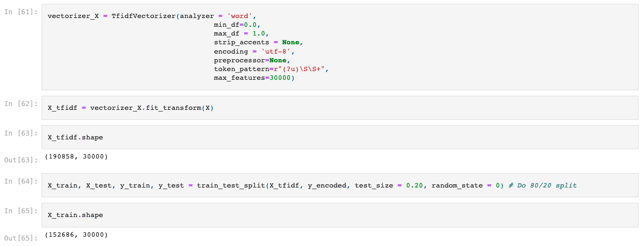
Task: Place cursor on min_df=0.0 line
Action: point(237,25)
